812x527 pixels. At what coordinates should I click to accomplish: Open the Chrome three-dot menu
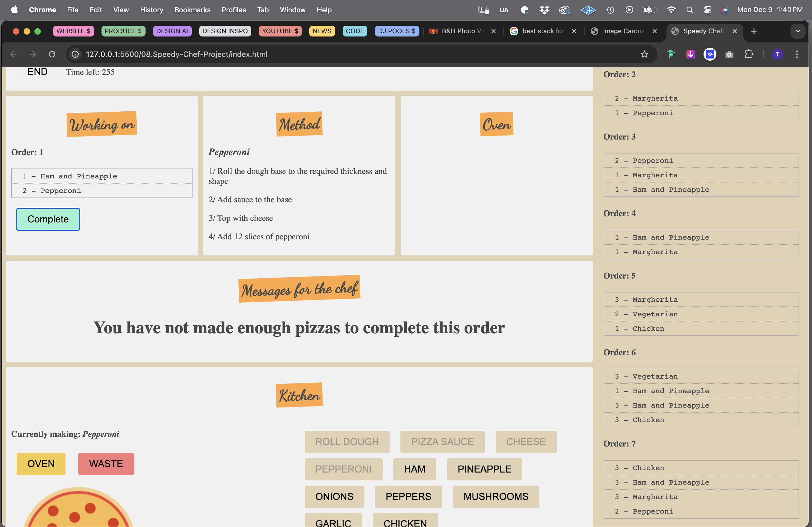pos(797,54)
